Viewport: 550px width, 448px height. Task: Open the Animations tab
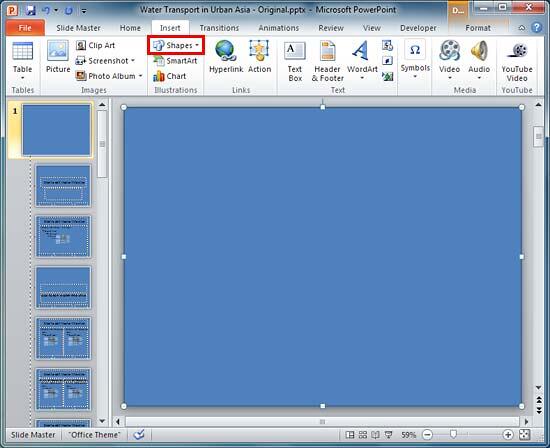(x=279, y=28)
